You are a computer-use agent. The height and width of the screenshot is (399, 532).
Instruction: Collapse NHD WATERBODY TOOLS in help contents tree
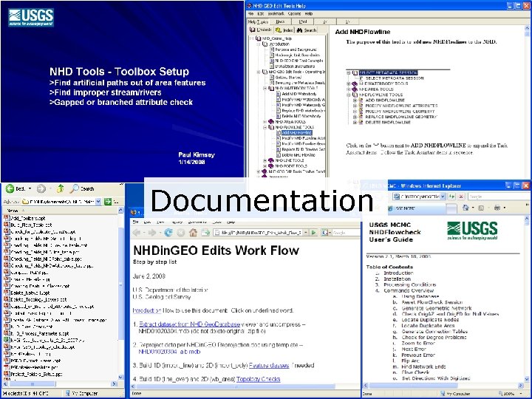265,88
